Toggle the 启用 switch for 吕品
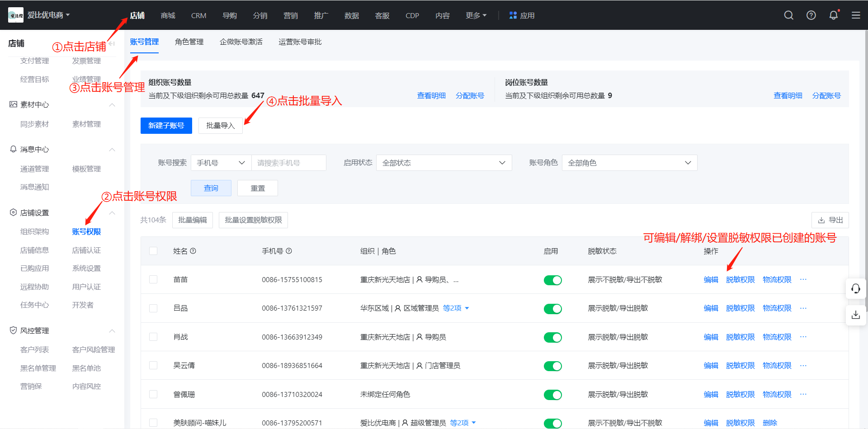 tap(552, 309)
